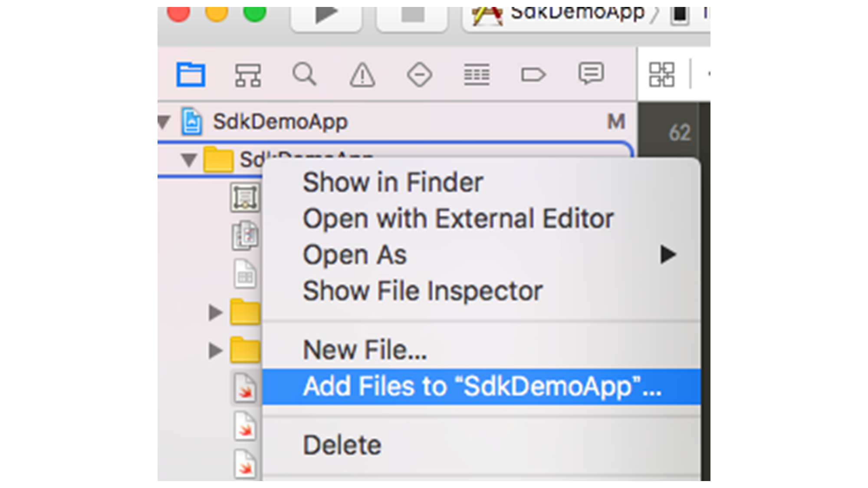Open the Debug navigator lines icon

click(x=477, y=75)
